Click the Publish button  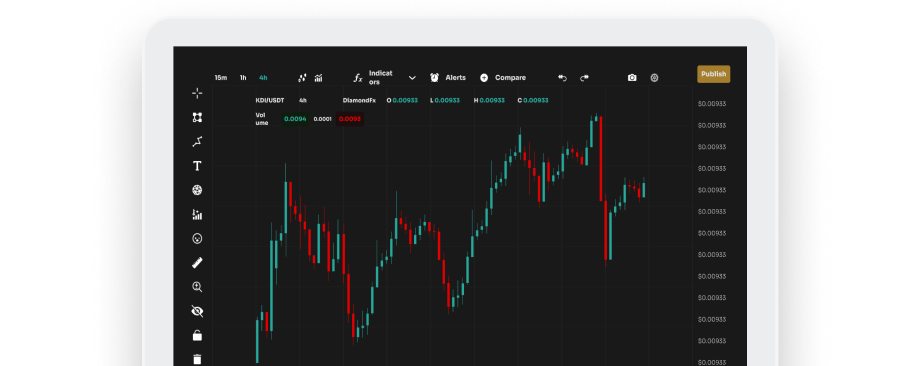pyautogui.click(x=713, y=74)
